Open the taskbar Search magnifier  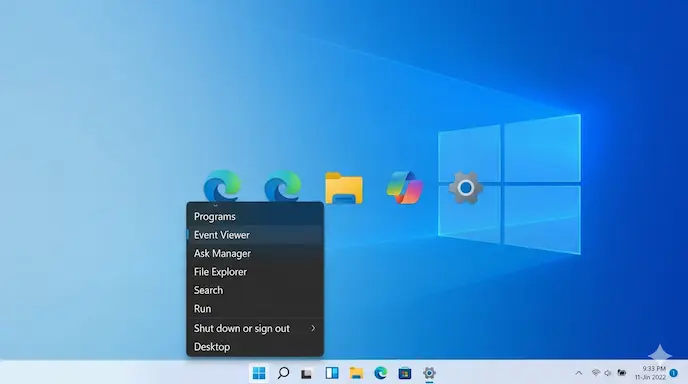[283, 373]
